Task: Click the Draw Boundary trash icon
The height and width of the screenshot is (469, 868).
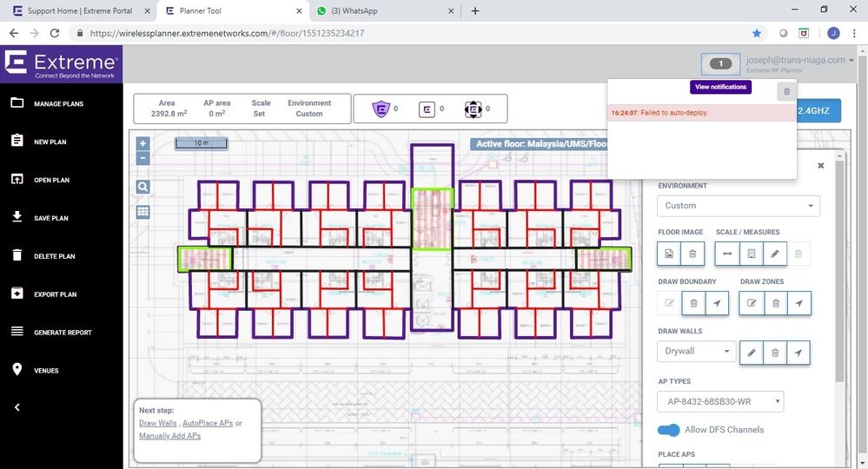Action: pos(692,303)
